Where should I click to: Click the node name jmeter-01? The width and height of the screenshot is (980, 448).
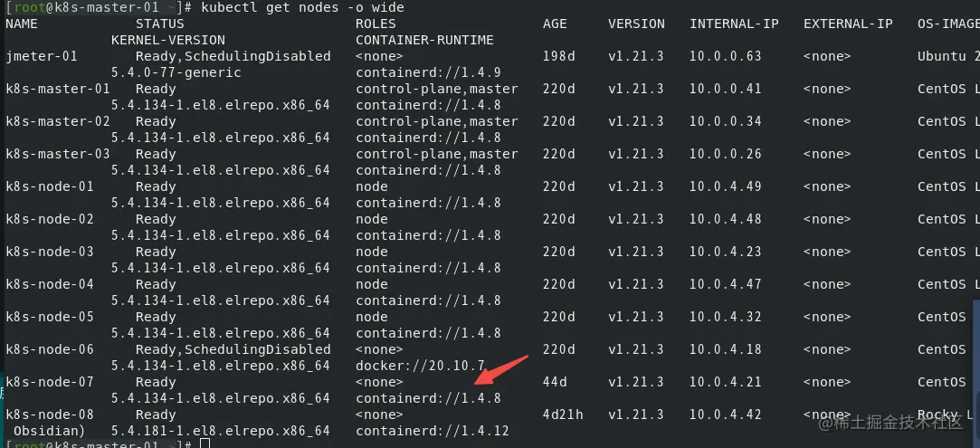[x=42, y=56]
